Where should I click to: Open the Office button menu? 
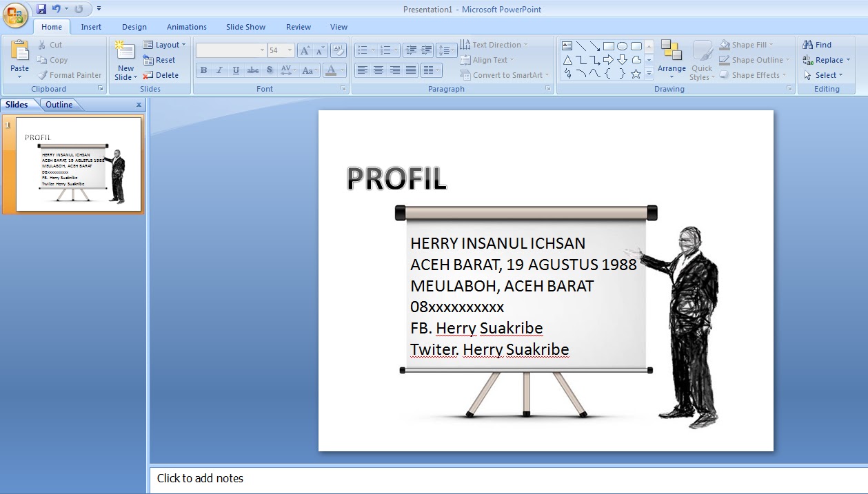coord(15,15)
